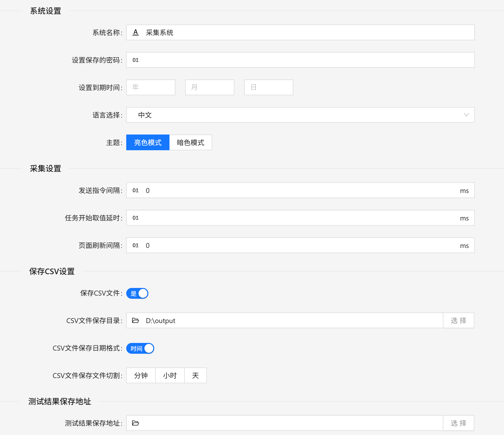Click the folder icon in CSV save directory field

pyautogui.click(x=135, y=320)
